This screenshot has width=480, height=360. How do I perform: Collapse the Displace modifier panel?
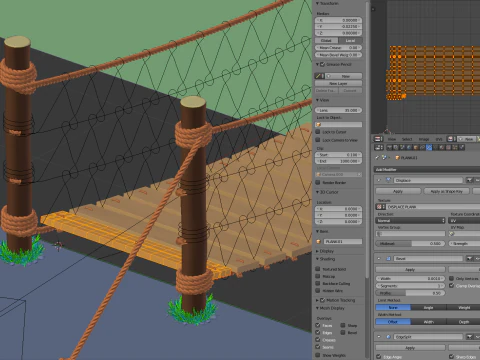(x=379, y=180)
